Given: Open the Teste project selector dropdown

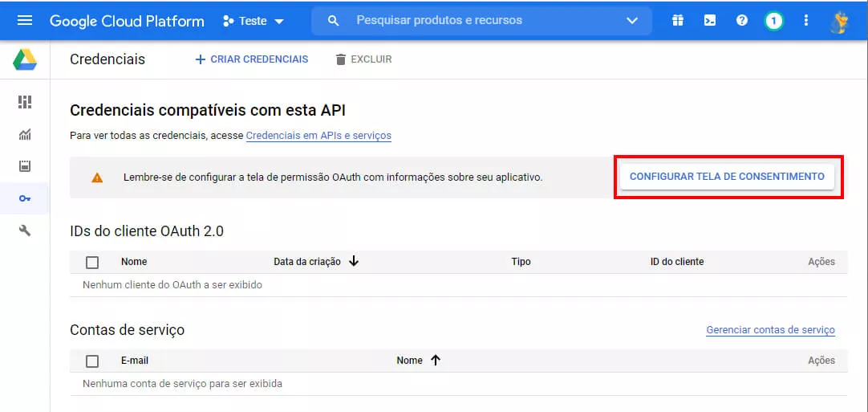Looking at the screenshot, I should 253,21.
